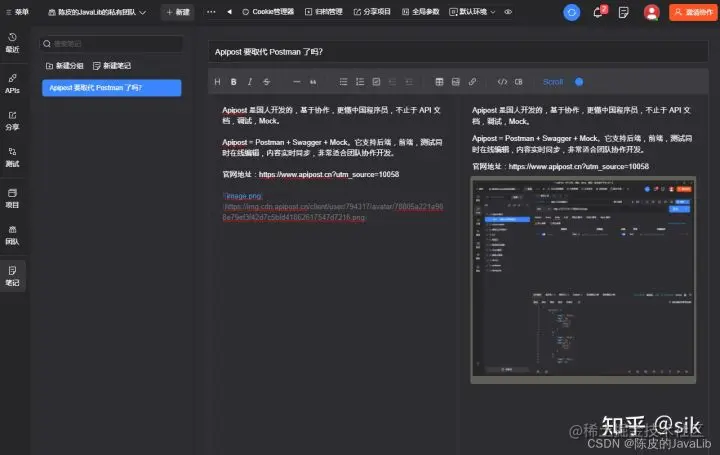Click the 官网地址 URL text in the editor
720x455 pixels.
tap(329, 174)
